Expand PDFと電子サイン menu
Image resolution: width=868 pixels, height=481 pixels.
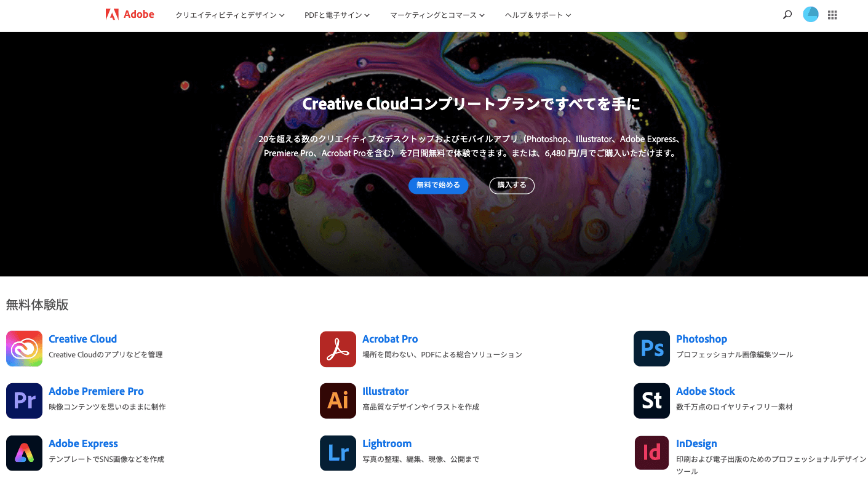[337, 15]
